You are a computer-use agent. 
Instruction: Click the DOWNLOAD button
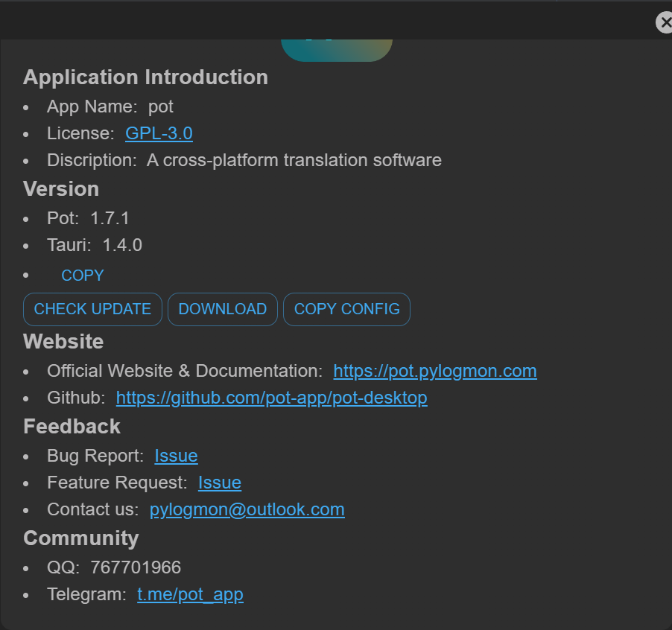(222, 308)
